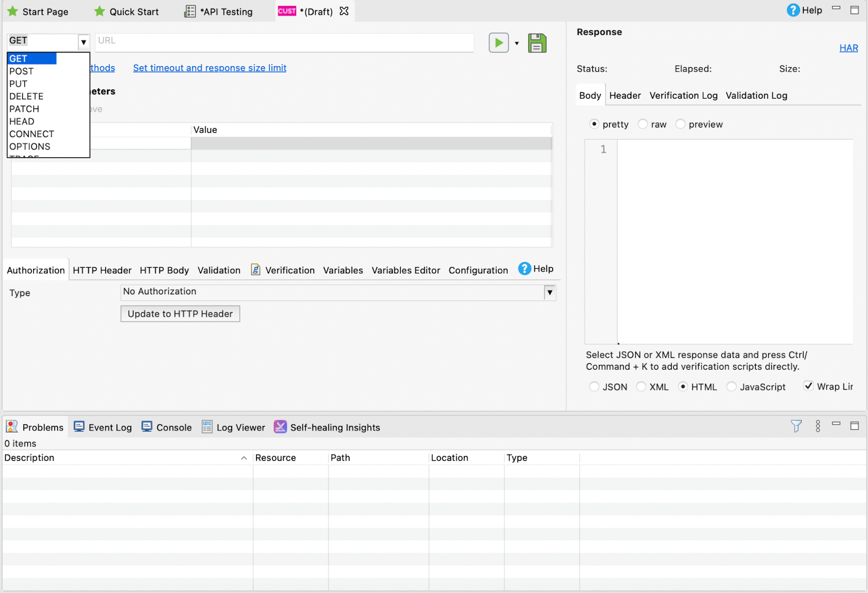Click Update to HTTP Header button
Viewport: 868px width, 593px height.
click(180, 314)
